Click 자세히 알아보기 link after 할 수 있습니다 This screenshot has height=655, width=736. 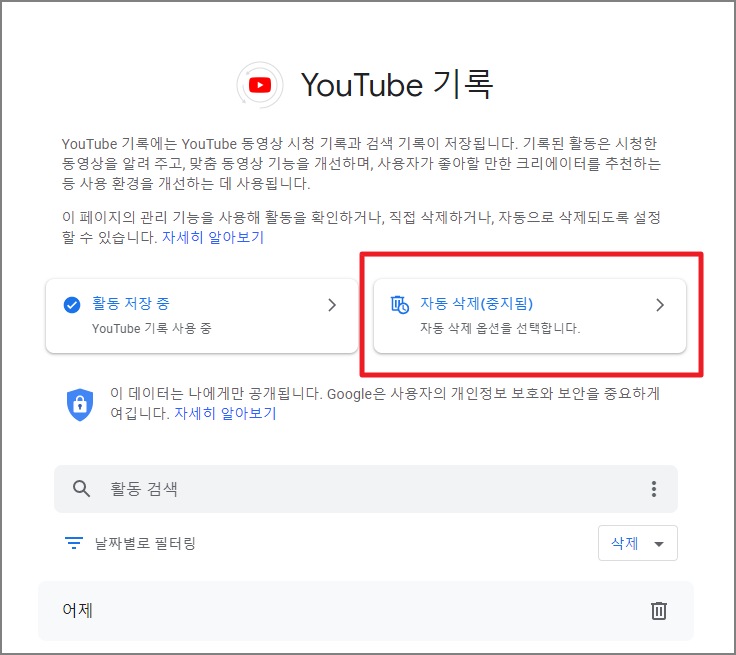pyautogui.click(x=213, y=237)
